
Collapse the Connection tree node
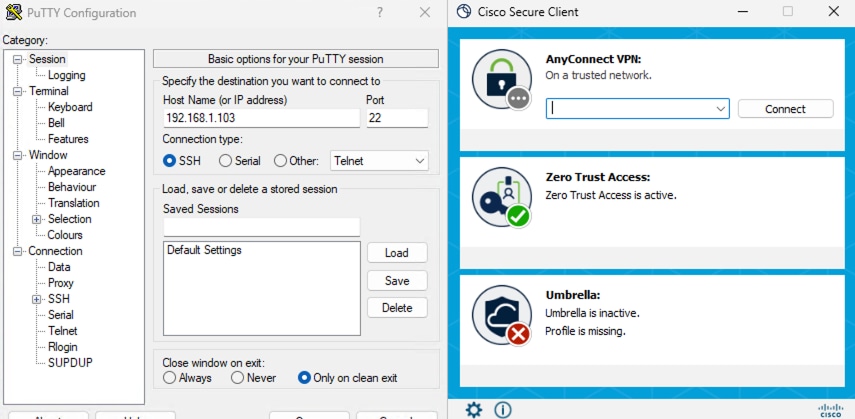click(18, 251)
